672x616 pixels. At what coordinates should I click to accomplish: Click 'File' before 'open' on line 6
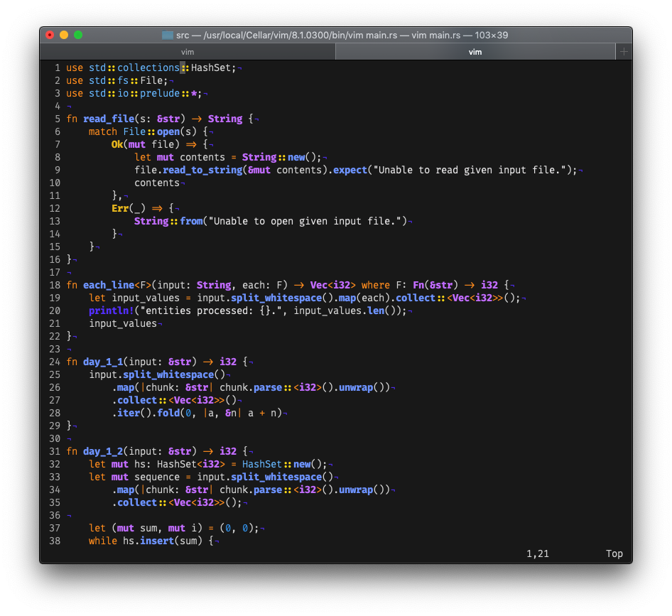tap(134, 131)
